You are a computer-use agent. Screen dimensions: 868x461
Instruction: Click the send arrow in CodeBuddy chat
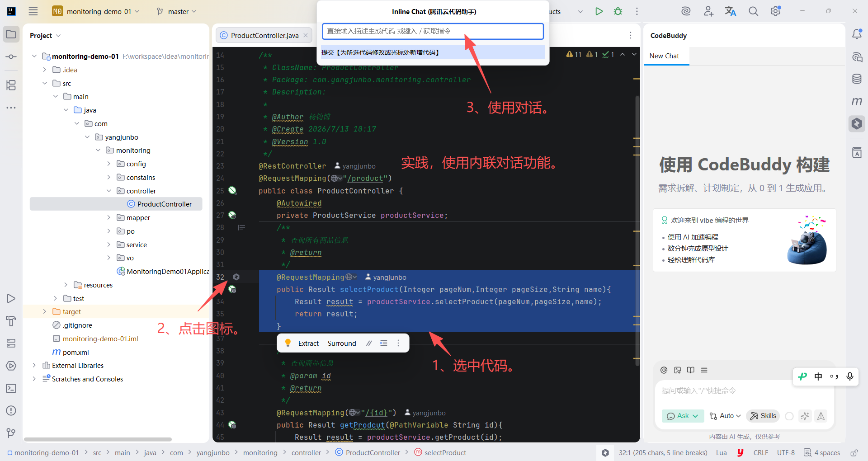tap(821, 416)
